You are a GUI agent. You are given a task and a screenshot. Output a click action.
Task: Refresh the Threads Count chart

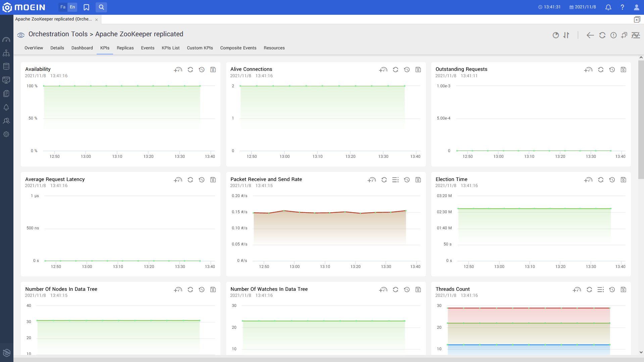pos(589,289)
